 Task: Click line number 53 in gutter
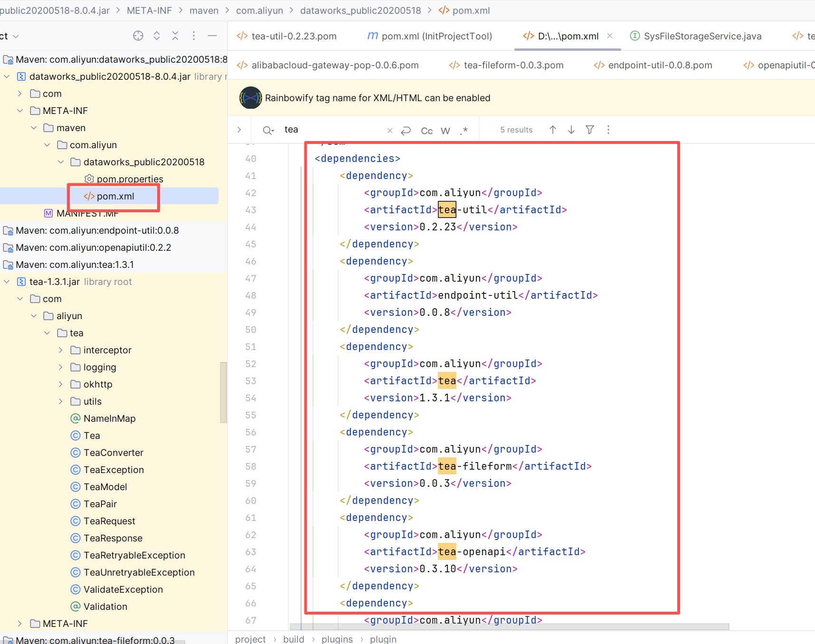[x=251, y=381]
